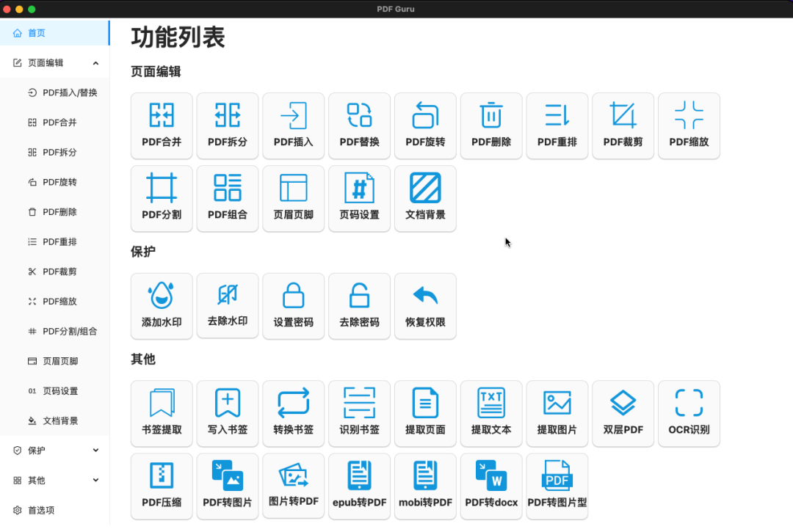Open the 去除密码 unlock tile
This screenshot has width=793, height=532.
(x=359, y=306)
